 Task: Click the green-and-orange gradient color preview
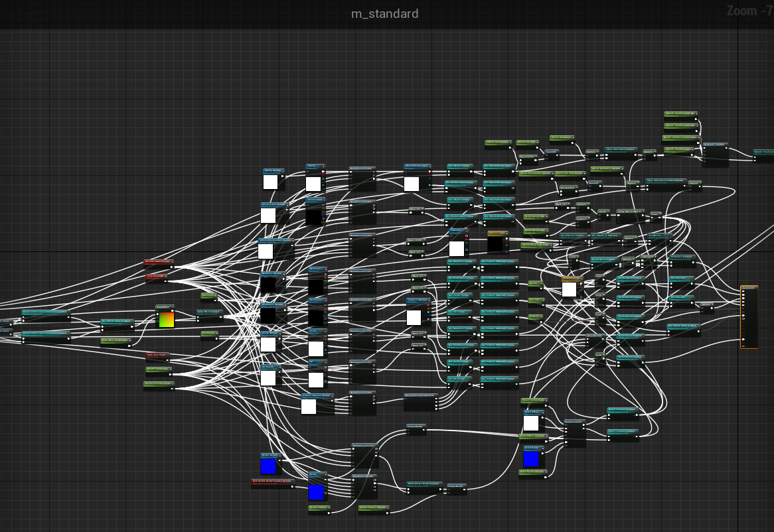click(x=166, y=320)
